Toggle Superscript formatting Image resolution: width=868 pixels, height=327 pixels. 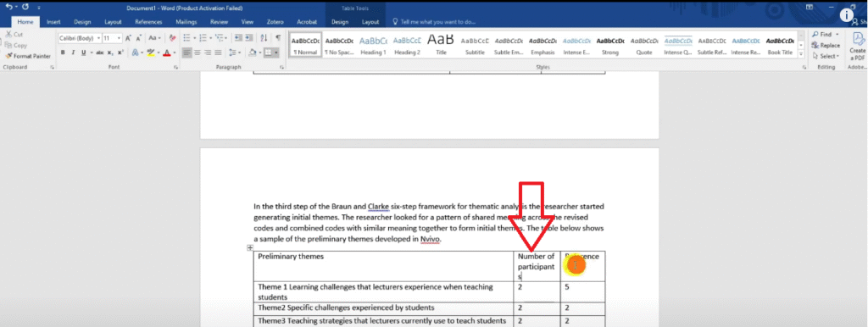click(x=120, y=53)
